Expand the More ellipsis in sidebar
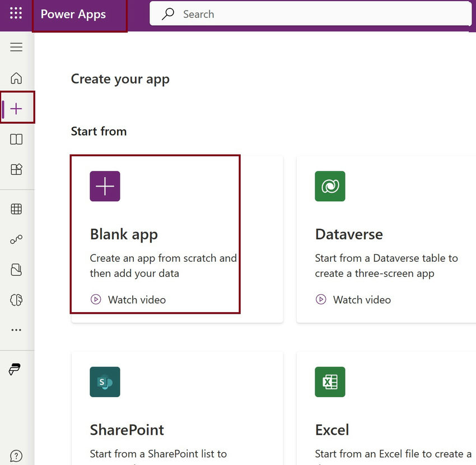 [16, 330]
